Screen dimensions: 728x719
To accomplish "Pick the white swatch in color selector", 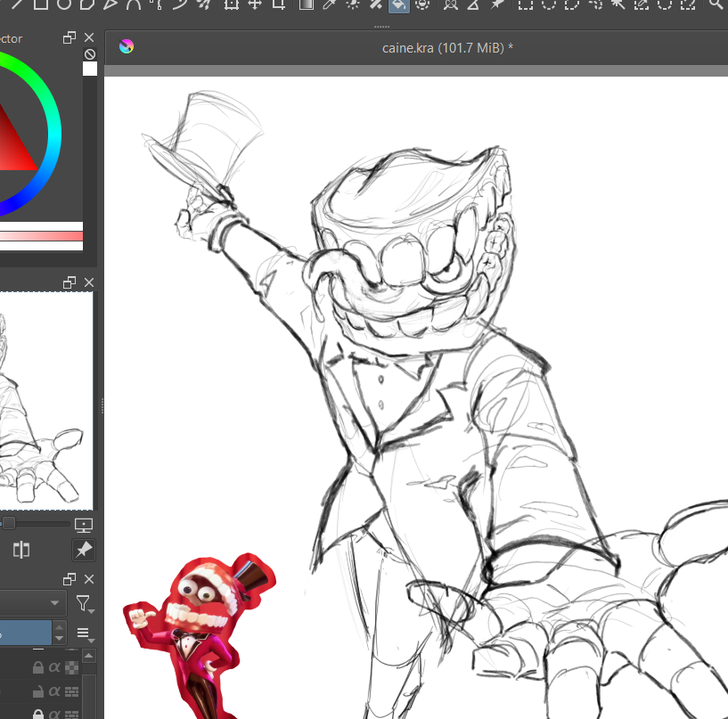I will (x=90, y=69).
